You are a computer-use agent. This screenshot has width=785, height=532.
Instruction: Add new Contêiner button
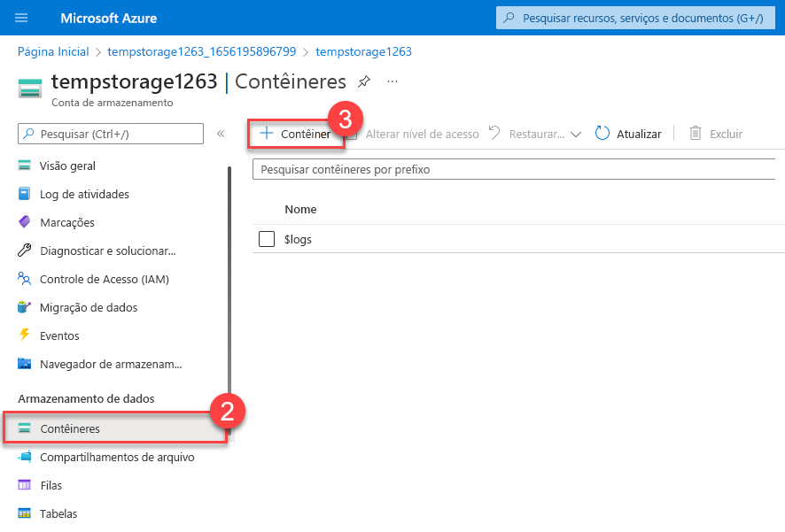click(296, 134)
